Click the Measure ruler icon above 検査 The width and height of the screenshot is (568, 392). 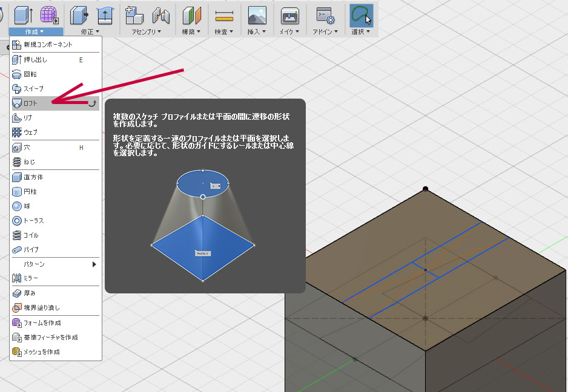tap(225, 15)
